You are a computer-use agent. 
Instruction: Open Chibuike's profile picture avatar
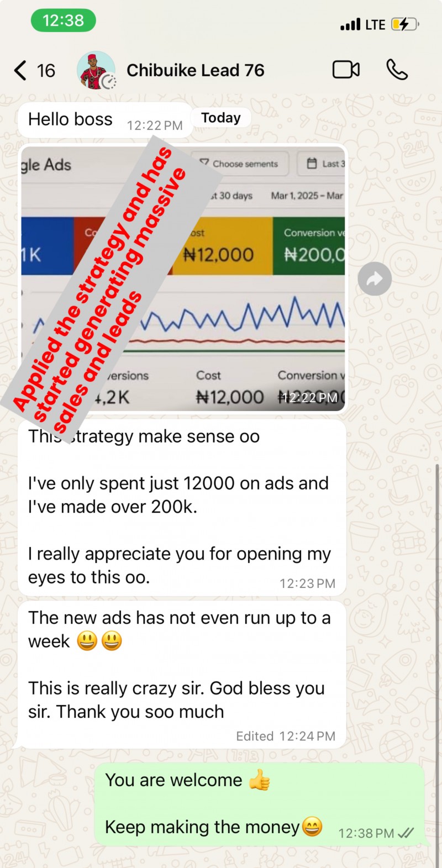96,71
